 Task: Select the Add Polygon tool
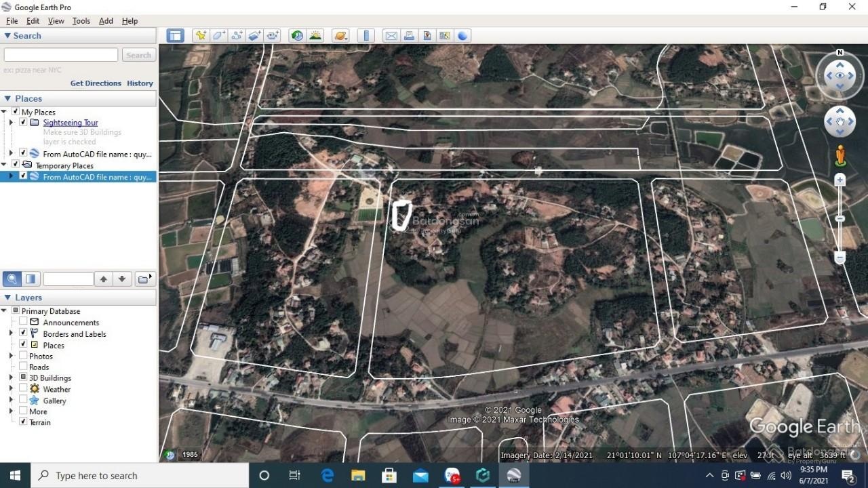pos(219,36)
